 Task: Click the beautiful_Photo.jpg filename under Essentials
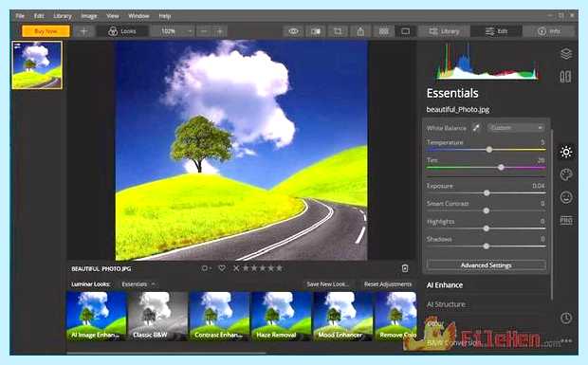tap(458, 109)
